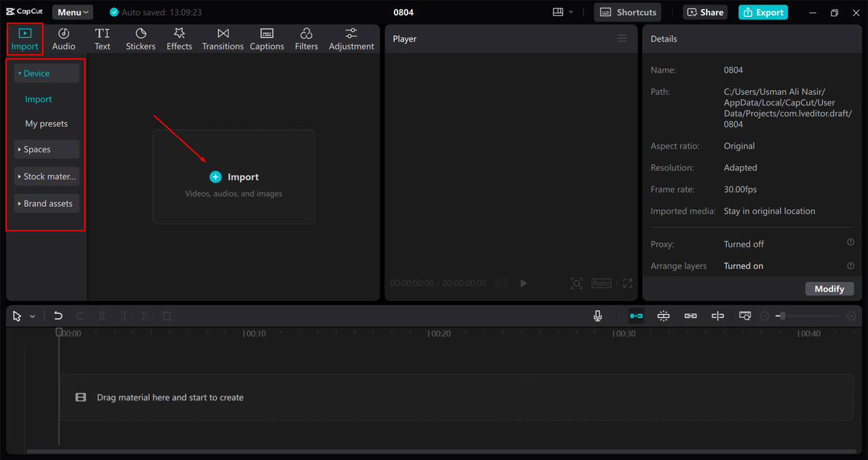Undo the last action

(58, 316)
